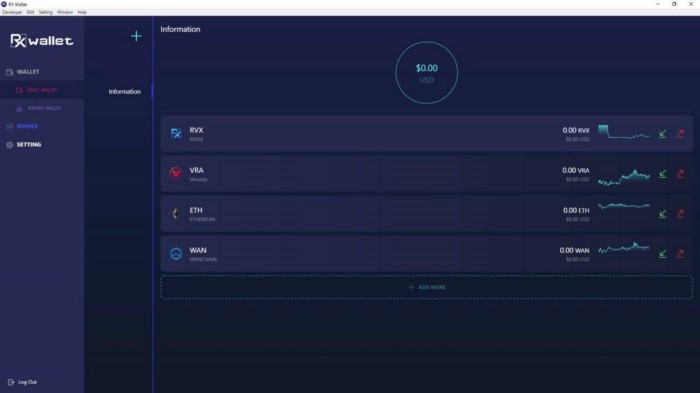This screenshot has width=700, height=393.
Task: Click green receive arrow for RVX
Action: coord(663,134)
